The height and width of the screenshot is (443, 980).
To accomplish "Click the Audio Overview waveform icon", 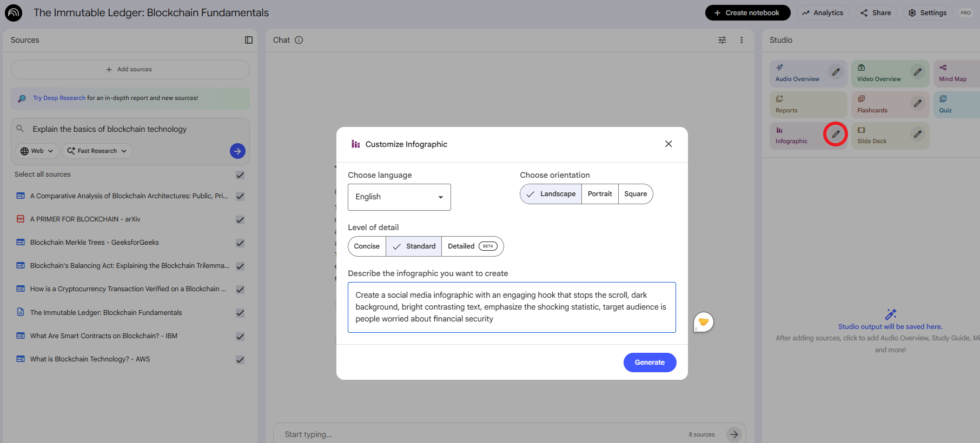I will tap(779, 68).
